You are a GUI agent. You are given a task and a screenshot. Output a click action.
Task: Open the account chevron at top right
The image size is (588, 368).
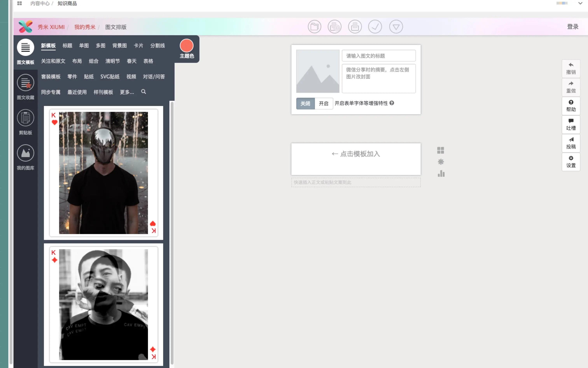coord(580,3)
